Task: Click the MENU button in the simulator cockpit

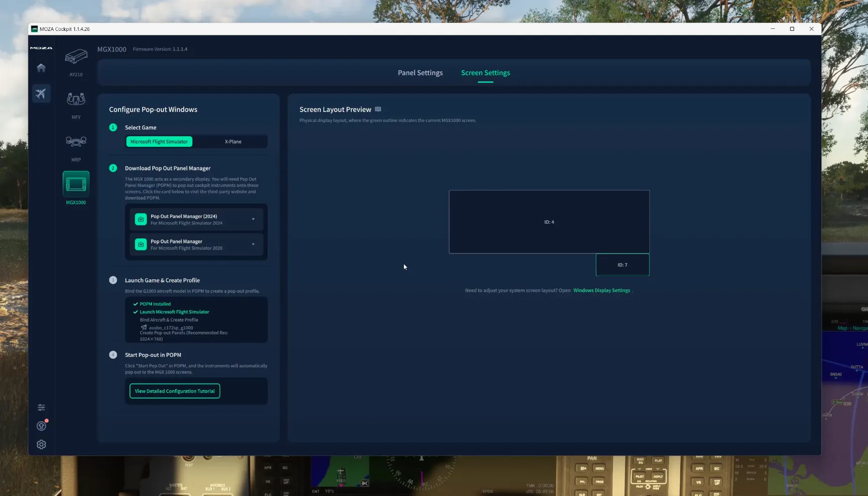Action: click(x=600, y=469)
